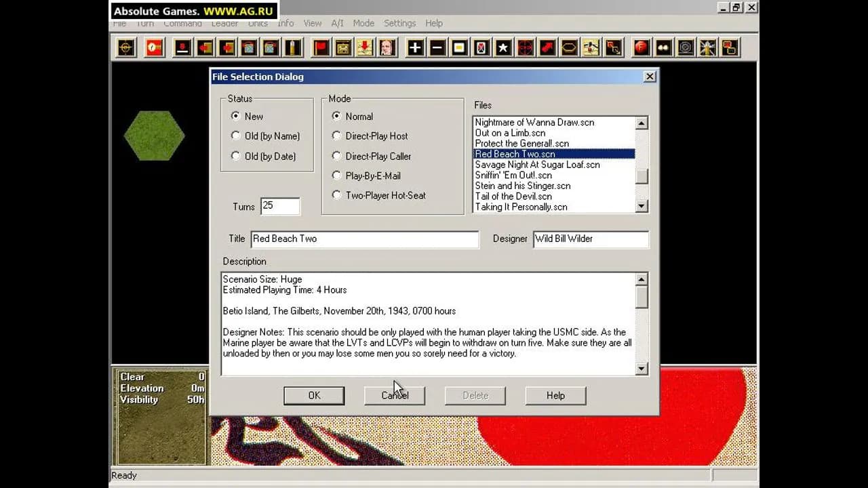Click the white star toolbar icon
The image size is (868, 488).
point(503,47)
